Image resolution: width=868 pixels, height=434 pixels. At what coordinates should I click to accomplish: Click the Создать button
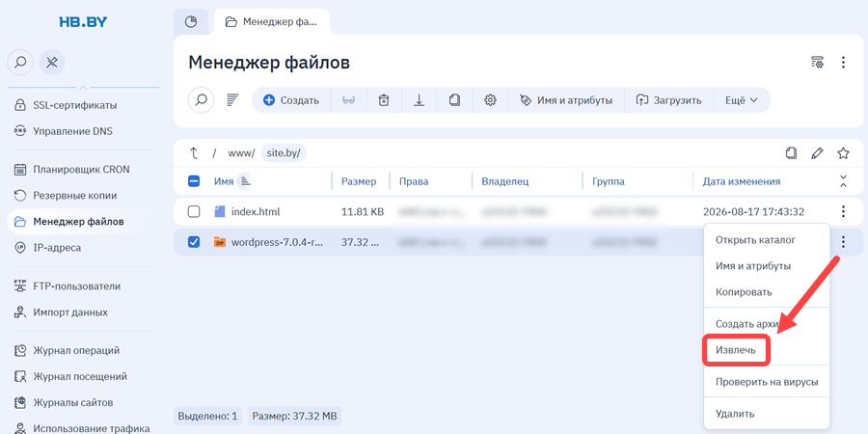point(291,100)
